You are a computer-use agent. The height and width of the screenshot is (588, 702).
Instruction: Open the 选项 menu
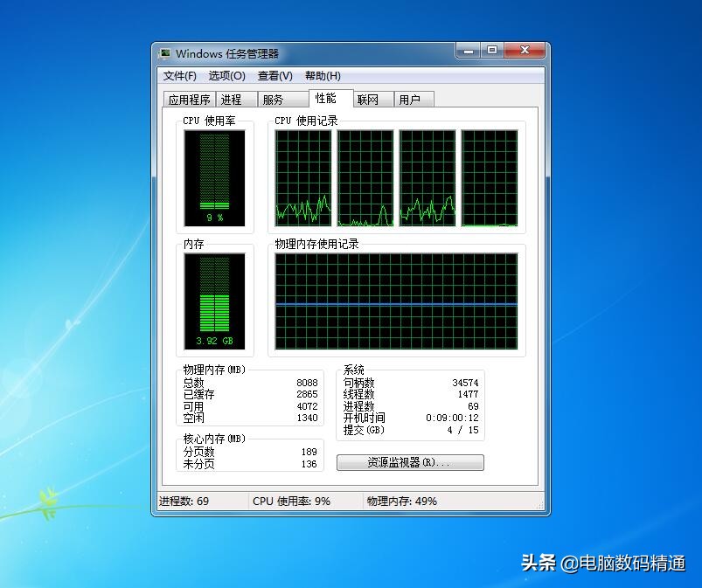point(226,76)
